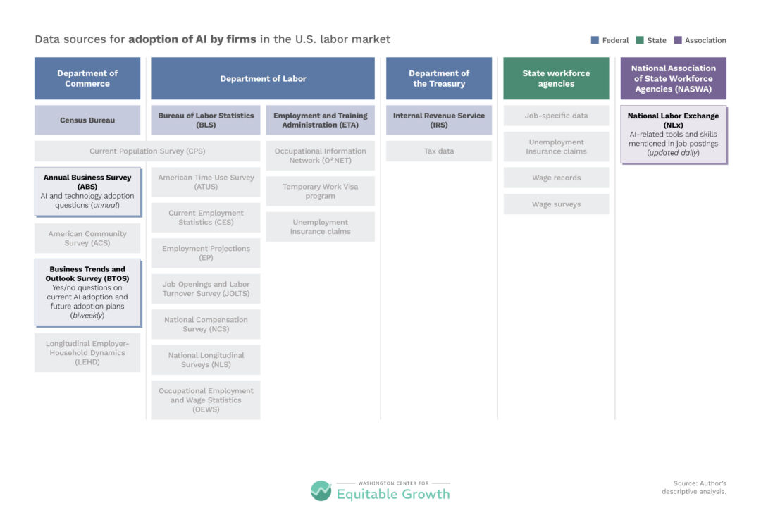Click the chart title about AI adoption
This screenshot has height=532, width=761.
pos(213,39)
